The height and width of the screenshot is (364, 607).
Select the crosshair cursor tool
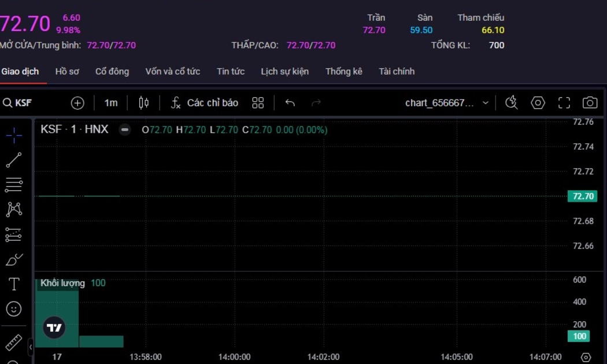coord(14,135)
